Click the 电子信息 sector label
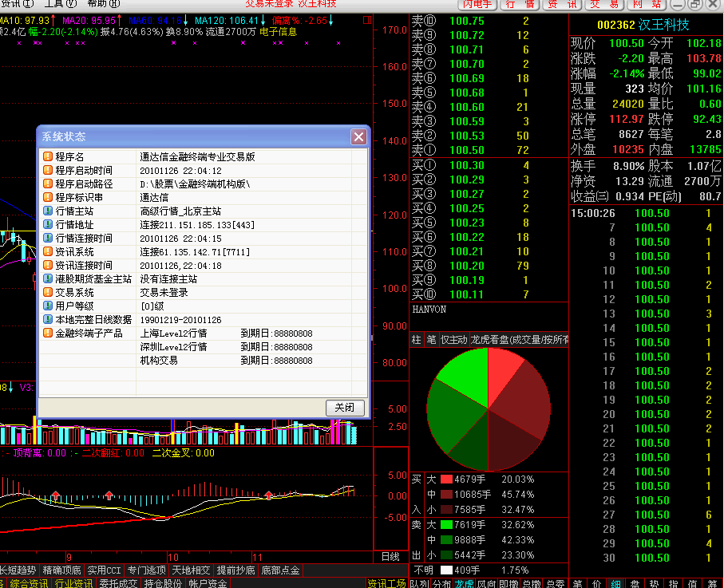This screenshot has width=724, height=588. [278, 32]
